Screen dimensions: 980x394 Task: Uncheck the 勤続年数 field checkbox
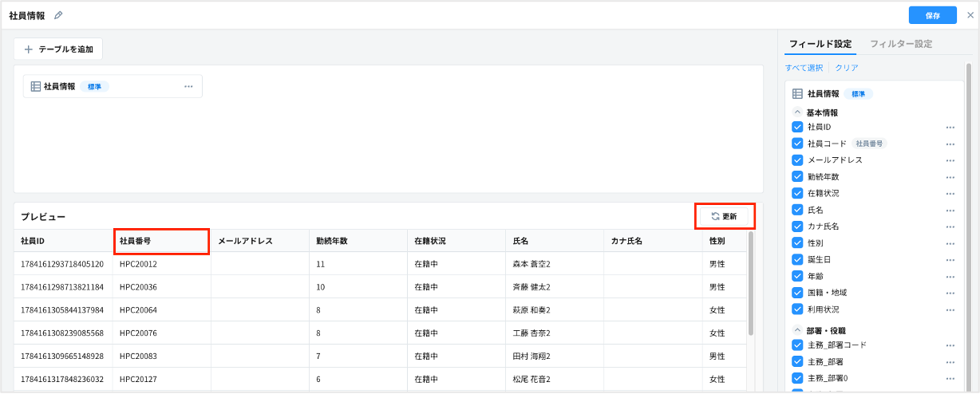coord(797,177)
